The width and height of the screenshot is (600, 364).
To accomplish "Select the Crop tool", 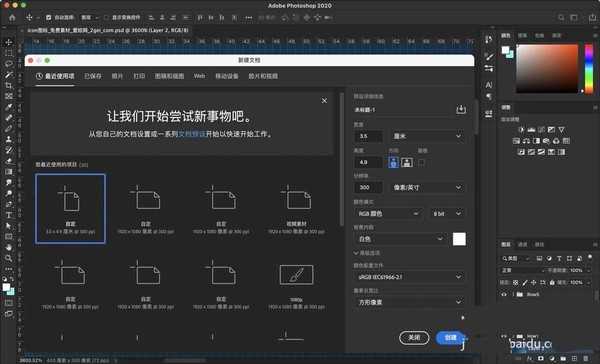I will coord(8,85).
